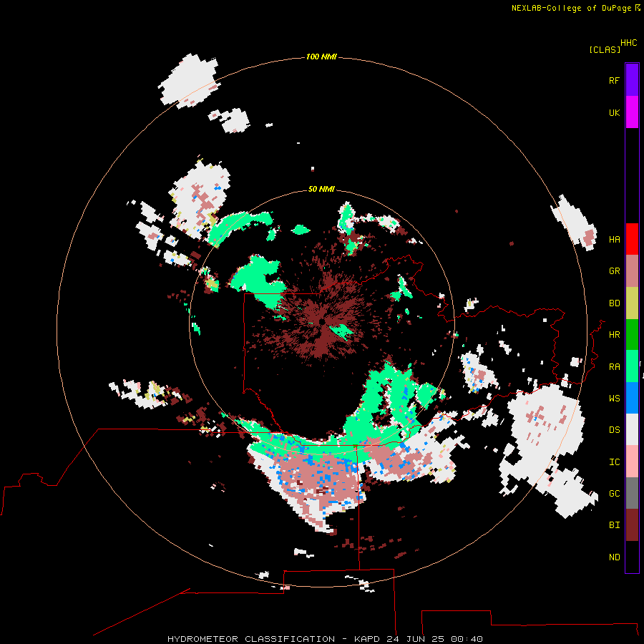Viewport: 644px width, 644px height.
Task: Click the RA rain legend swatch
Action: point(632,366)
